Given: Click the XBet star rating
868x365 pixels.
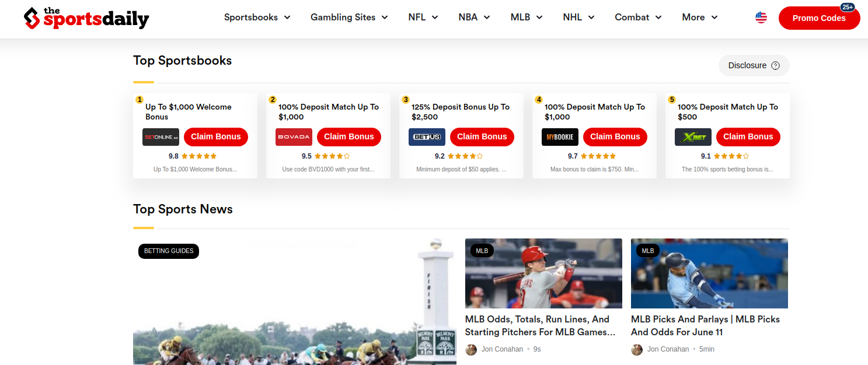Looking at the screenshot, I should coord(731,156).
